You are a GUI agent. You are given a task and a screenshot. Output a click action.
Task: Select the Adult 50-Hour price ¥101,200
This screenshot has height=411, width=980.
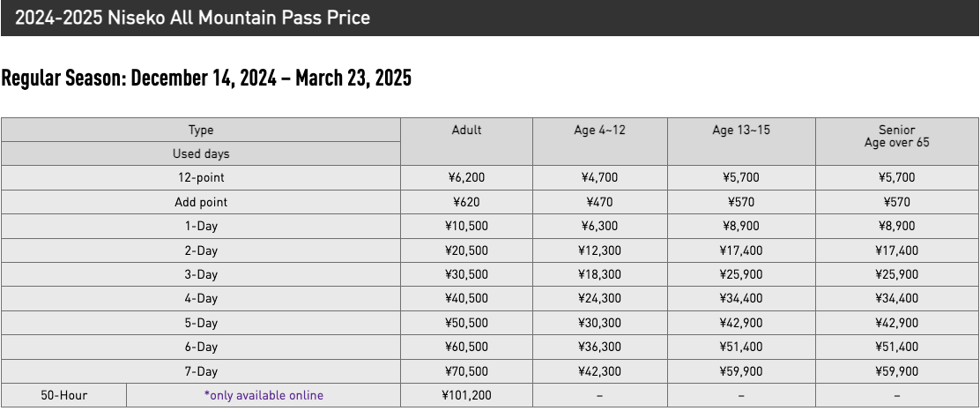point(466,395)
